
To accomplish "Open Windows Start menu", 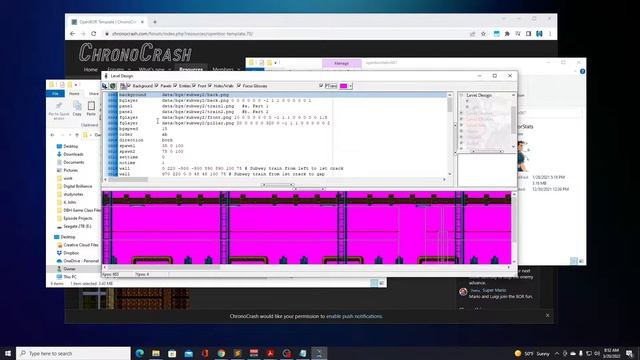I will (7, 353).
